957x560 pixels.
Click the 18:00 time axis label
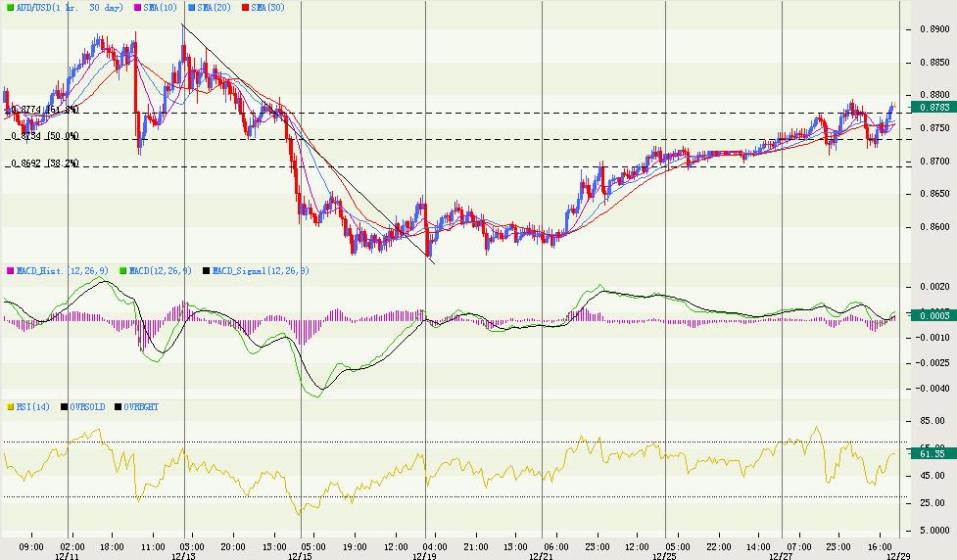point(112,546)
